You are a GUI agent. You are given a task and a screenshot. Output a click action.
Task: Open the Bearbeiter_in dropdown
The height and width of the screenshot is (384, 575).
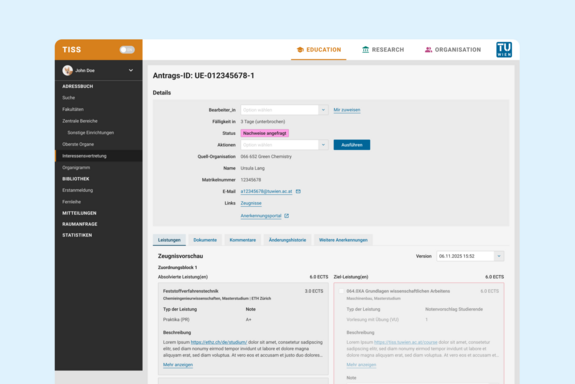click(284, 110)
